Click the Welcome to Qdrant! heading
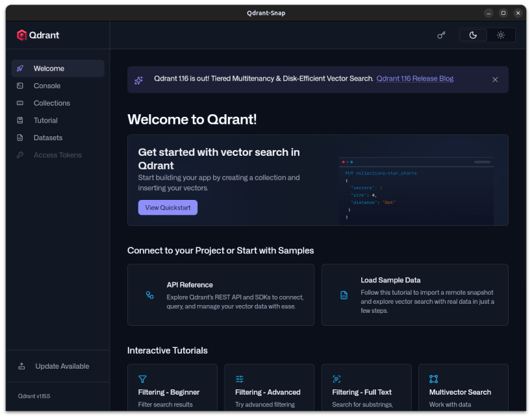Viewport: 532px width, 418px height. (192, 119)
